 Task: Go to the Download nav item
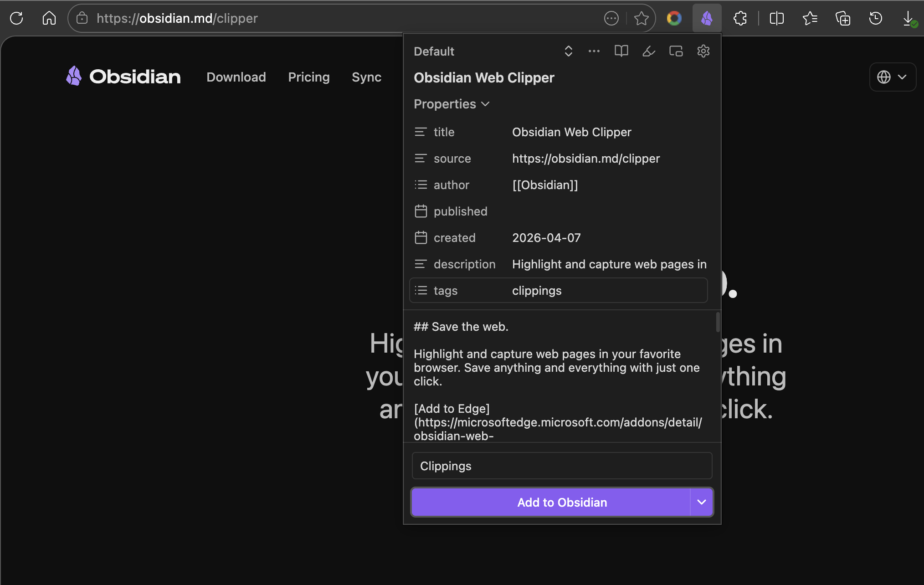point(236,77)
